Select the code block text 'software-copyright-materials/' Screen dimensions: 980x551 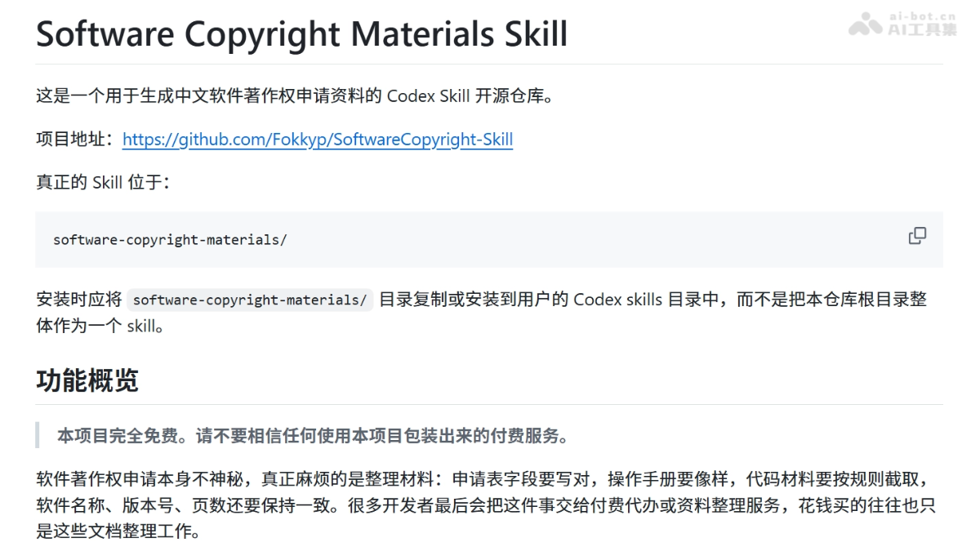pyautogui.click(x=170, y=240)
